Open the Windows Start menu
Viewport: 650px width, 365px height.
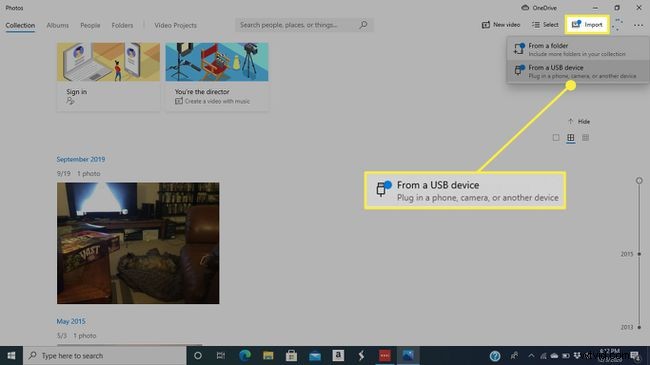(11, 355)
